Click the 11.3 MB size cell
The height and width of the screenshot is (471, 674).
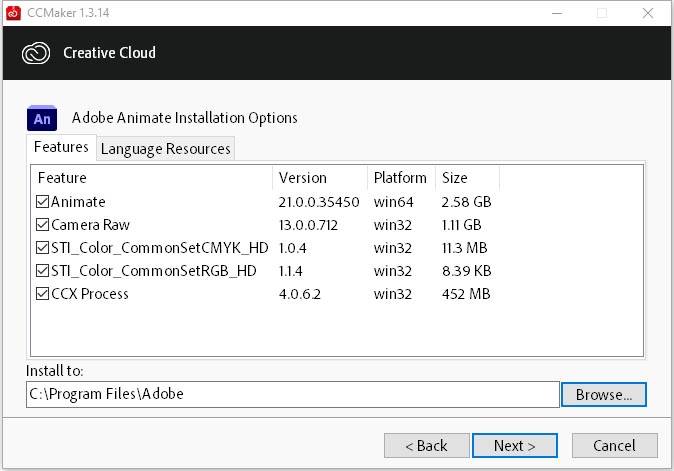[x=465, y=248]
